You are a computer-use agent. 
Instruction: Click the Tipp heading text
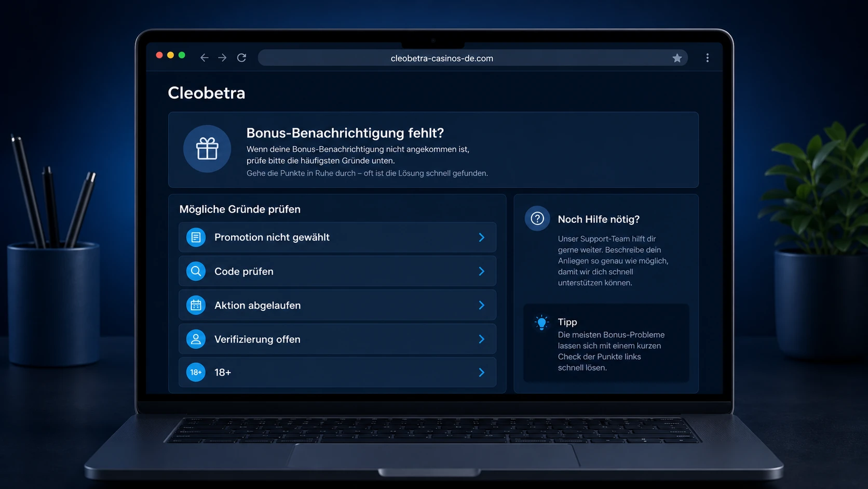point(567,322)
